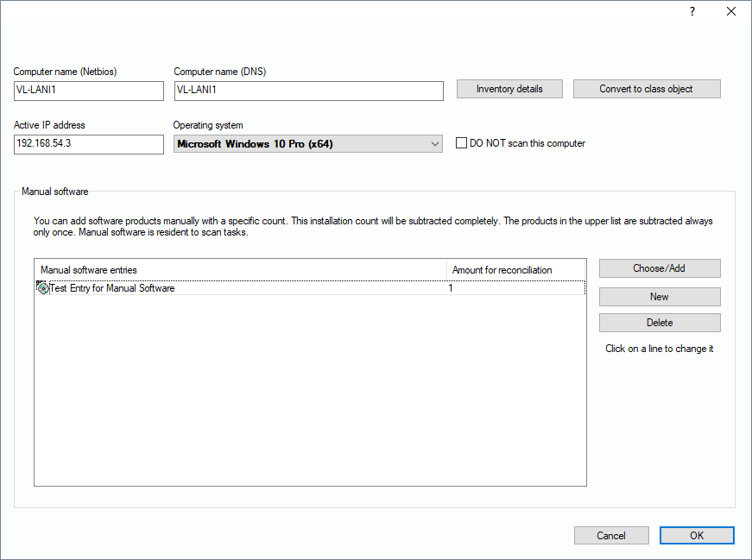
Task: Cancel the computer properties dialog
Action: 611,535
